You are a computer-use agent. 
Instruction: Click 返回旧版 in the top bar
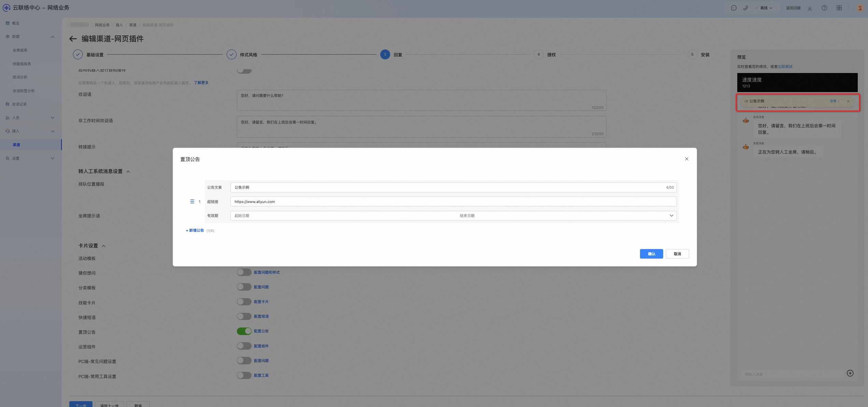793,8
